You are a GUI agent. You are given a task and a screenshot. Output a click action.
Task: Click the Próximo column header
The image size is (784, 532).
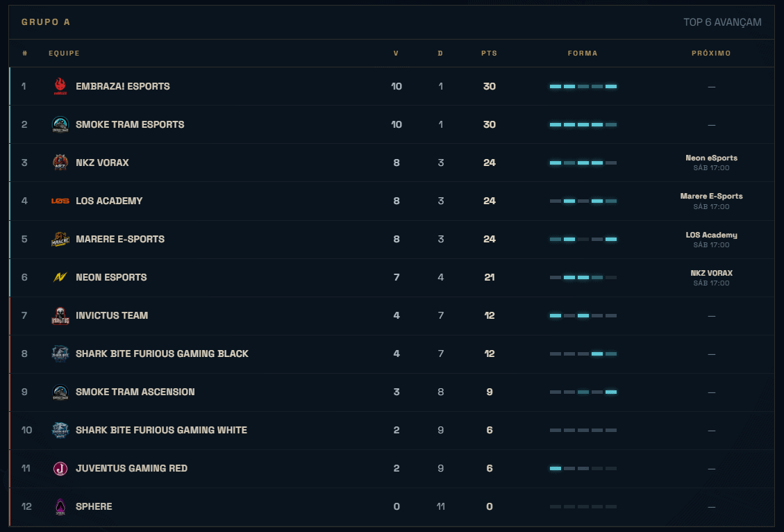click(x=711, y=53)
